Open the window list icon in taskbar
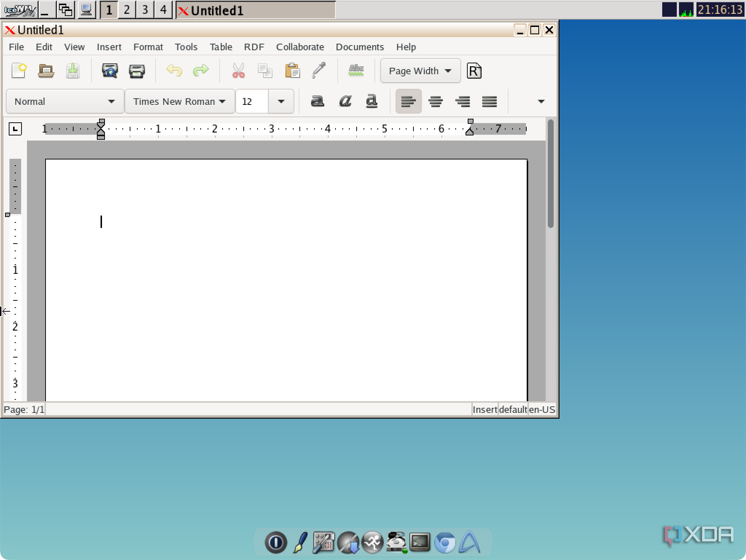 point(66,9)
